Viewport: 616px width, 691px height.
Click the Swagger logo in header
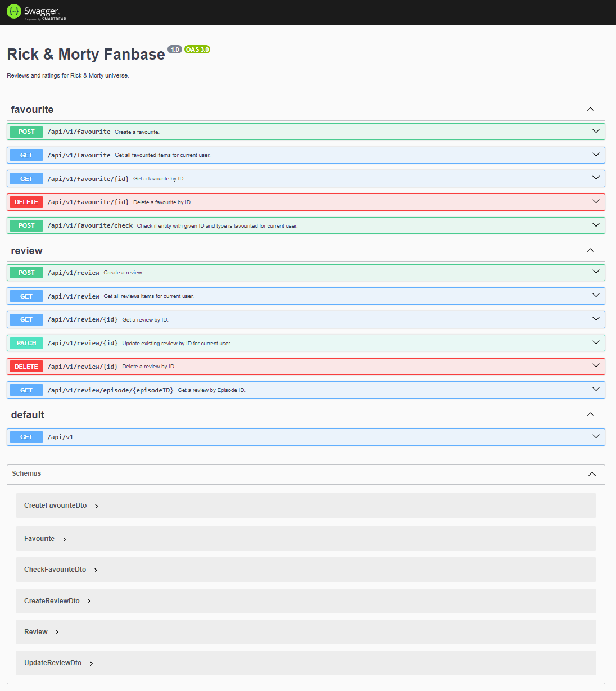pos(36,12)
